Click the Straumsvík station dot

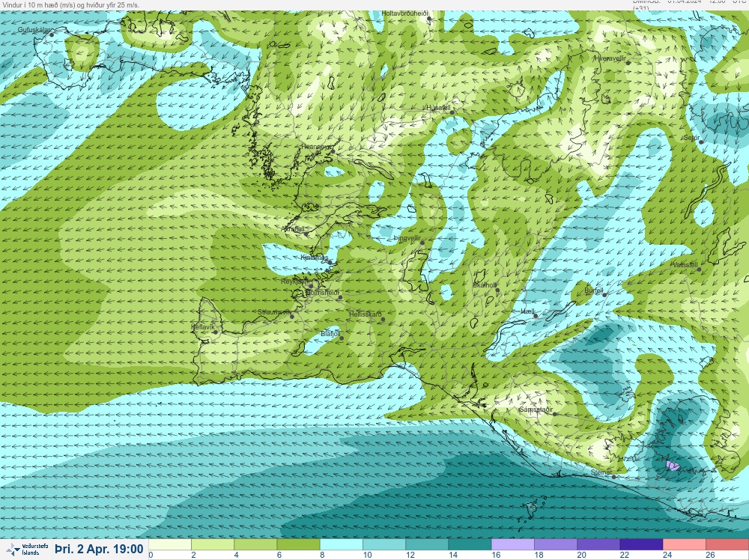pyautogui.click(x=292, y=317)
